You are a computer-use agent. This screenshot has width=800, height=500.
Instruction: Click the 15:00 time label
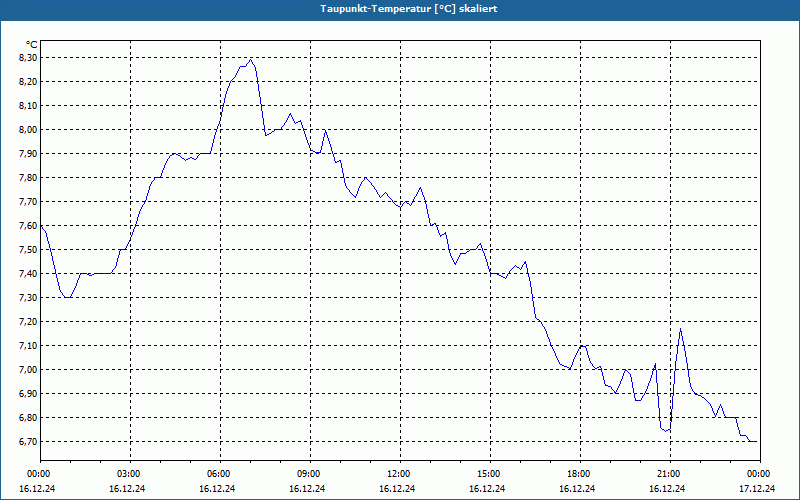point(490,474)
